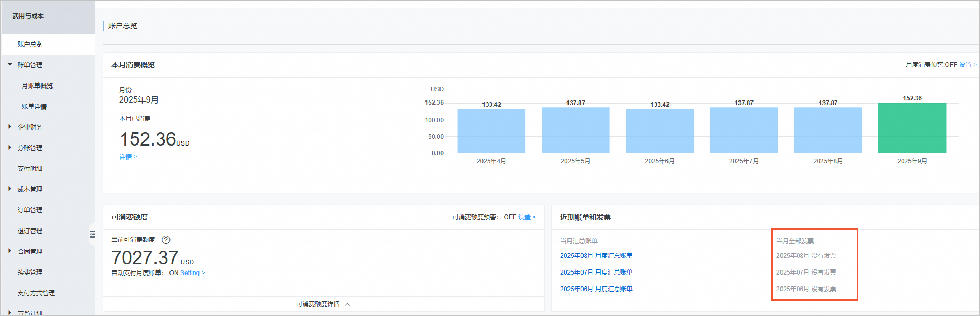Click Setting link for auto-pay monthly bill
Image resolution: width=980 pixels, height=316 pixels.
192,273
